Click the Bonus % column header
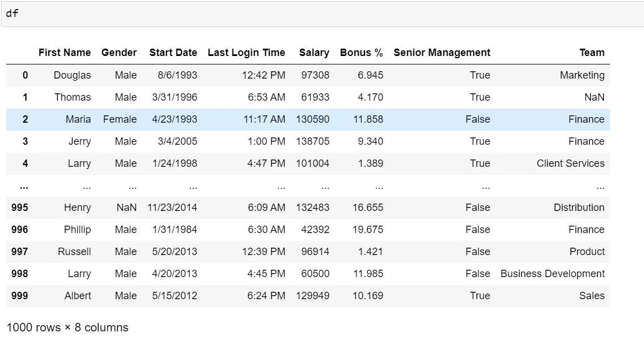 click(x=362, y=53)
